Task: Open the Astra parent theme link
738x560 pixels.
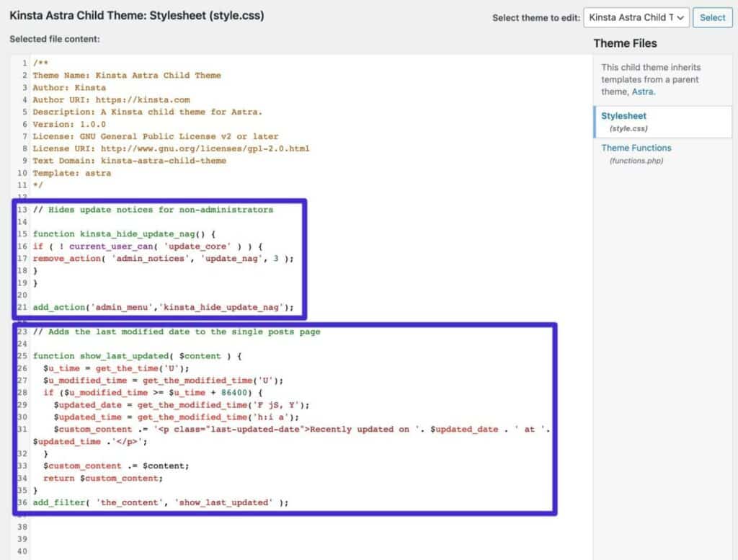Action: pos(644,92)
